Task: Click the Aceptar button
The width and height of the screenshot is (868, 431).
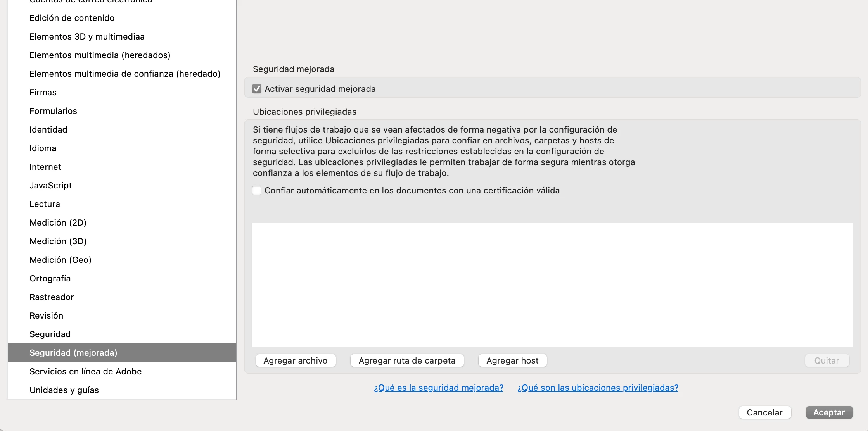Action: [x=829, y=412]
